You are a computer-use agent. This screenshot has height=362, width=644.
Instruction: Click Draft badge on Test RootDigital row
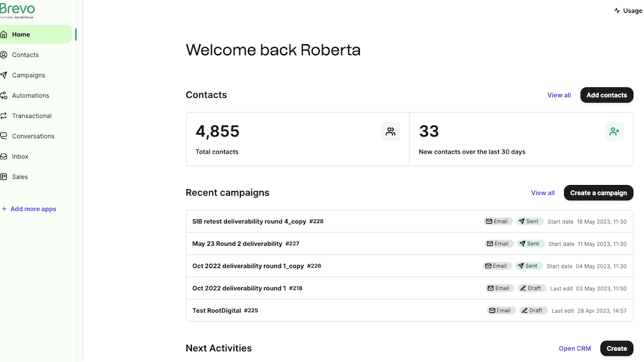coord(533,310)
